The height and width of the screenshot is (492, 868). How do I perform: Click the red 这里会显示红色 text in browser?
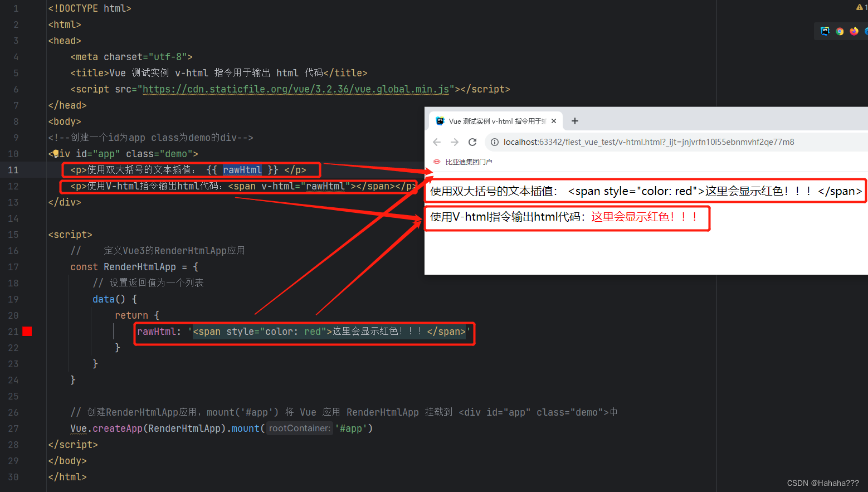coord(645,217)
